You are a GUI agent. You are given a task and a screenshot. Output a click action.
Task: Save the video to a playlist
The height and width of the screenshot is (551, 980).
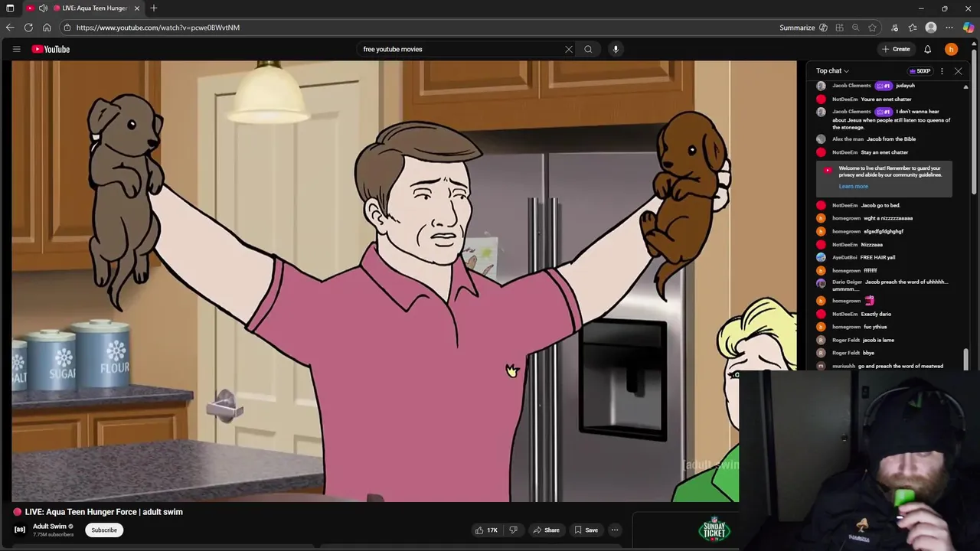tap(586, 530)
